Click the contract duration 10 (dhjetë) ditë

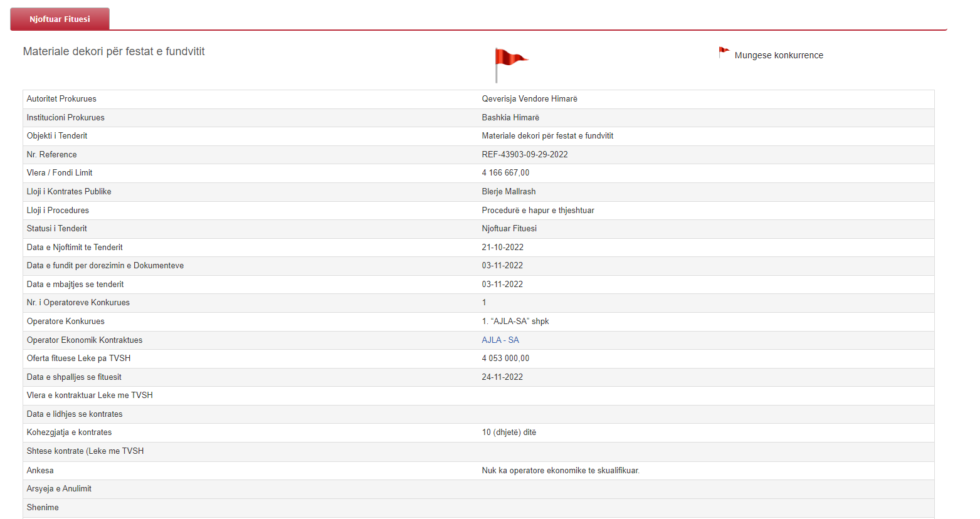pyautogui.click(x=508, y=432)
